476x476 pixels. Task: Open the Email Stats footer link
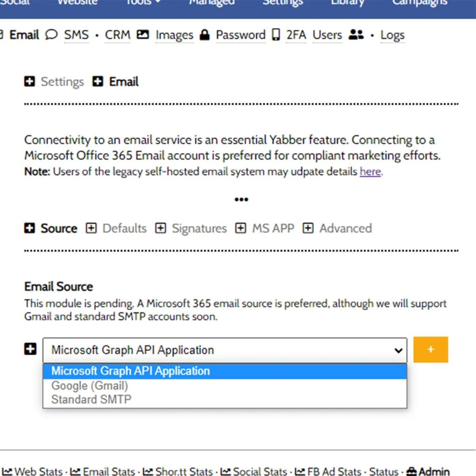tap(109, 472)
